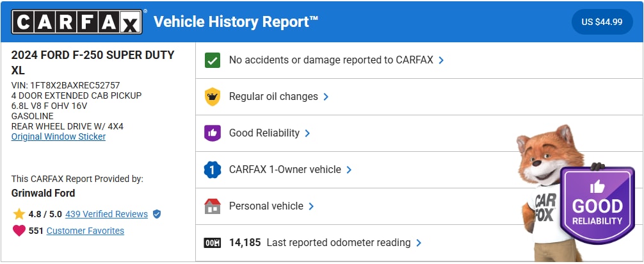Image resolution: width=644 pixels, height=264 pixels.
Task: Click the US $44.99 price button
Action: pyautogui.click(x=602, y=22)
